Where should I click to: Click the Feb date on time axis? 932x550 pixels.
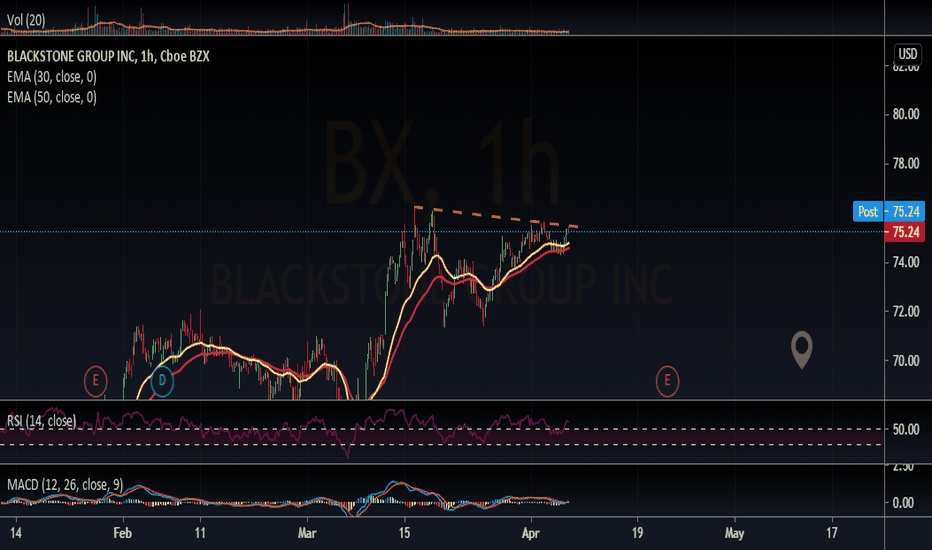[122, 533]
